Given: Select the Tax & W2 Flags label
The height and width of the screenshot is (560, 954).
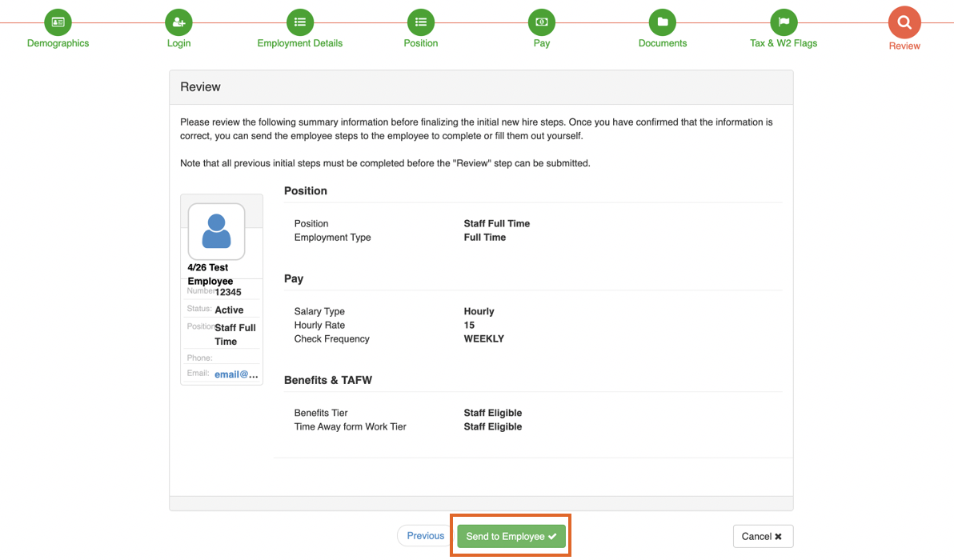Looking at the screenshot, I should point(783,43).
